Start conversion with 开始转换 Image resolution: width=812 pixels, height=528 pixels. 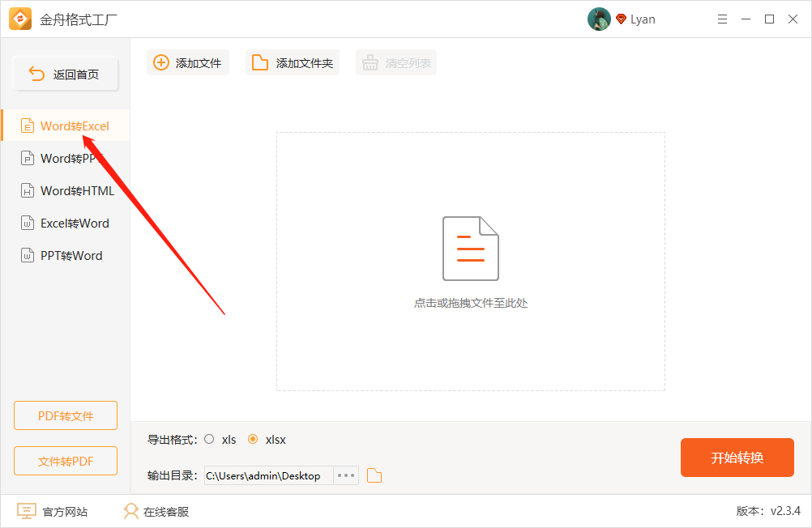pyautogui.click(x=737, y=458)
